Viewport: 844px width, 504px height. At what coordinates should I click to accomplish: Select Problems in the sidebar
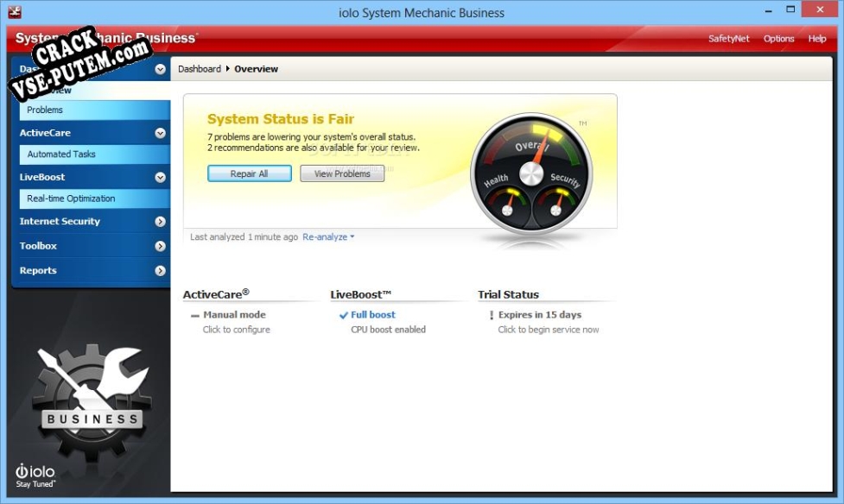coord(95,110)
